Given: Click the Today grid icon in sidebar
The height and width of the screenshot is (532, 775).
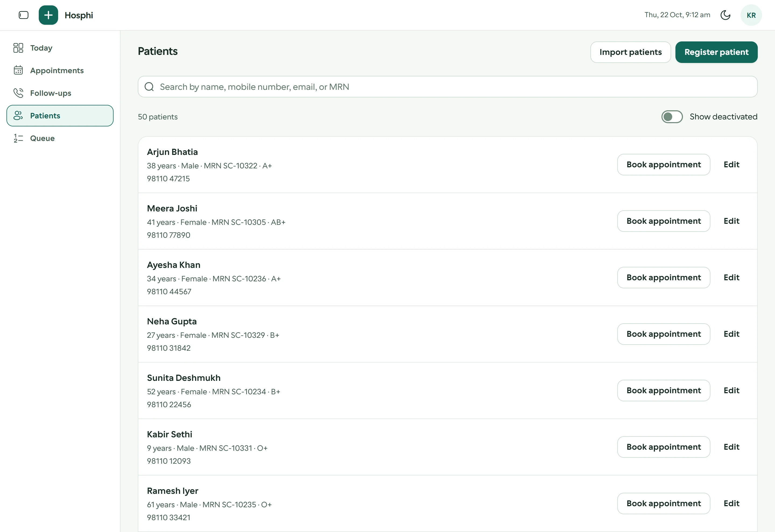Looking at the screenshot, I should 18,48.
